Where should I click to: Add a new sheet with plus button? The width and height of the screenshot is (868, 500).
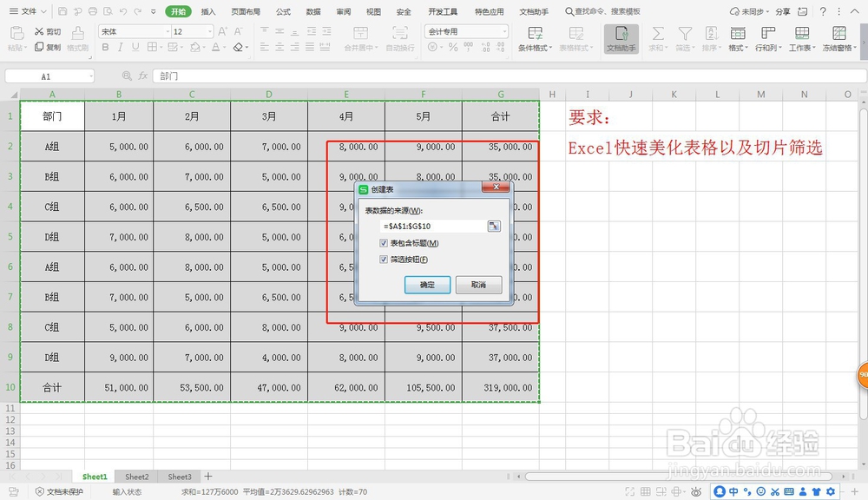click(208, 477)
